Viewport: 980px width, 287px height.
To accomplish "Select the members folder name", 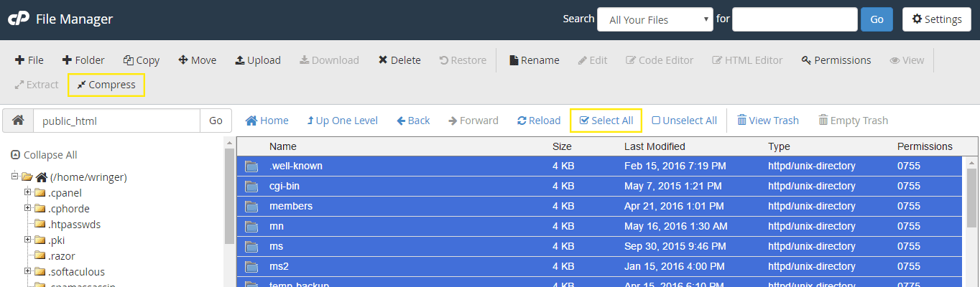I will [x=290, y=206].
